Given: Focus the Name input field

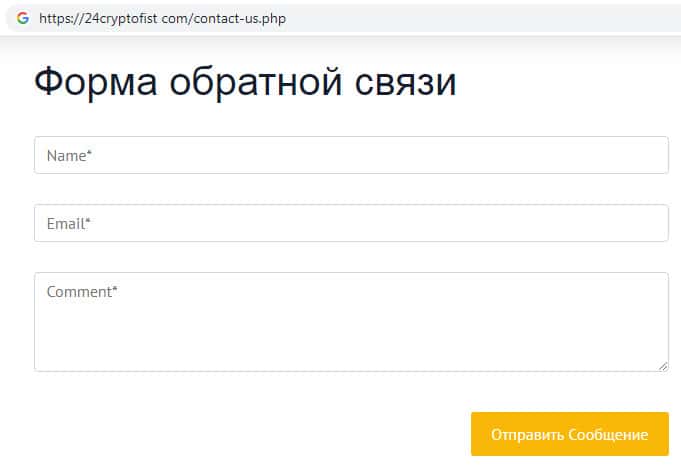Looking at the screenshot, I should [350, 155].
